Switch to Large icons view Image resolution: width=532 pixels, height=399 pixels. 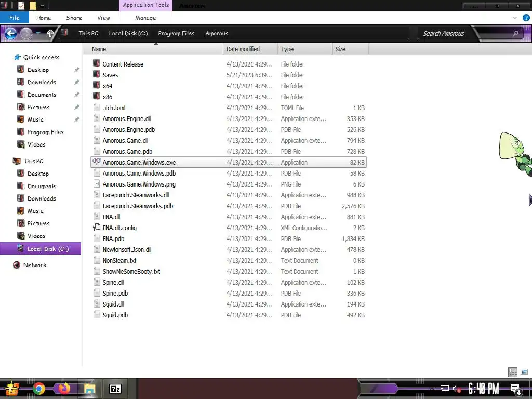(x=524, y=372)
